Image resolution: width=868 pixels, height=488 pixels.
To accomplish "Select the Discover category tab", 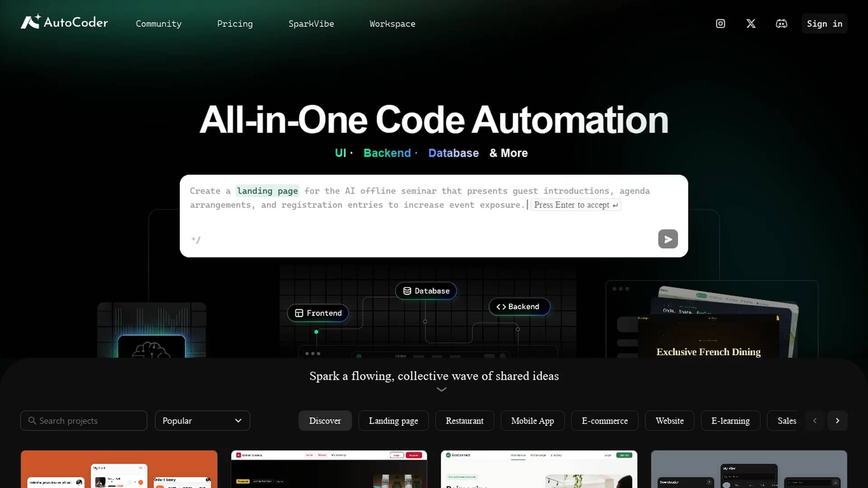I will pos(325,421).
